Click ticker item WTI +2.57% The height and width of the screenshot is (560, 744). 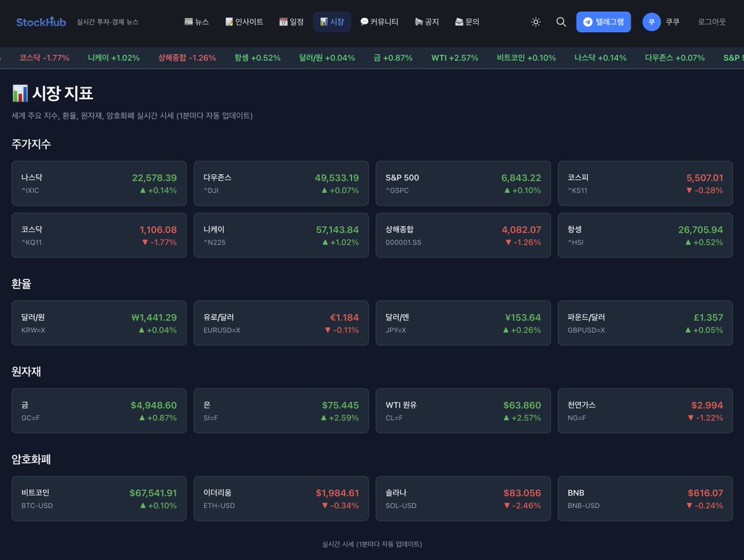click(454, 58)
